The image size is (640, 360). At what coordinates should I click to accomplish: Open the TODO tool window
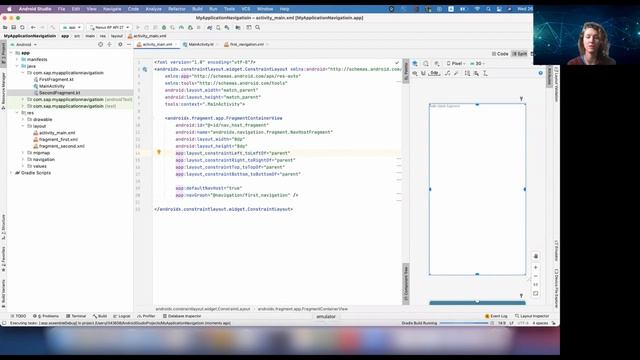coord(18,316)
